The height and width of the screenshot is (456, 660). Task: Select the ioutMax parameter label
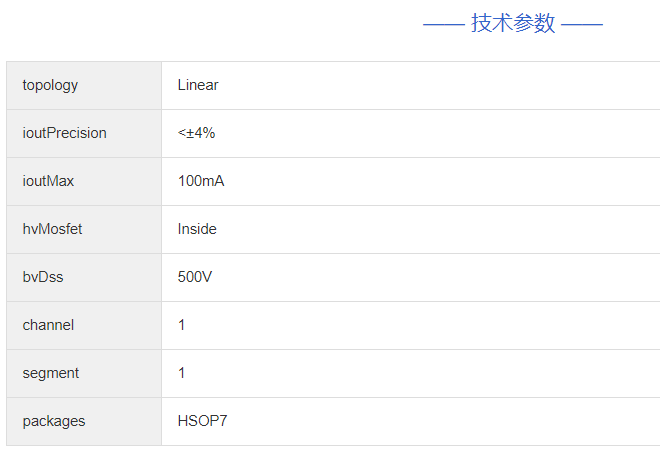click(48, 181)
